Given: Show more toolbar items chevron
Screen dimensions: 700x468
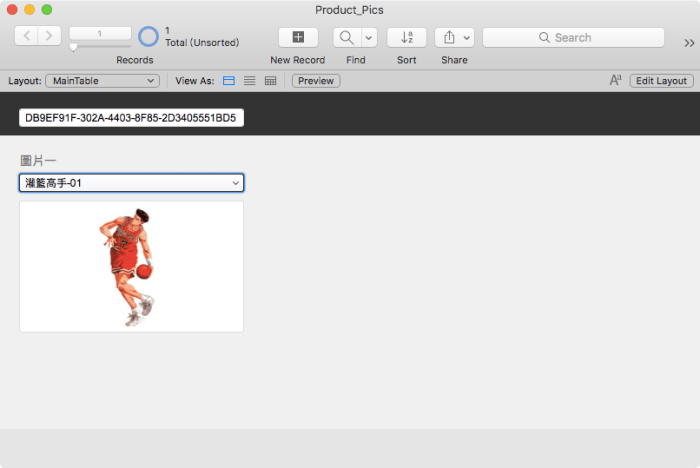Looking at the screenshot, I should point(688,42).
